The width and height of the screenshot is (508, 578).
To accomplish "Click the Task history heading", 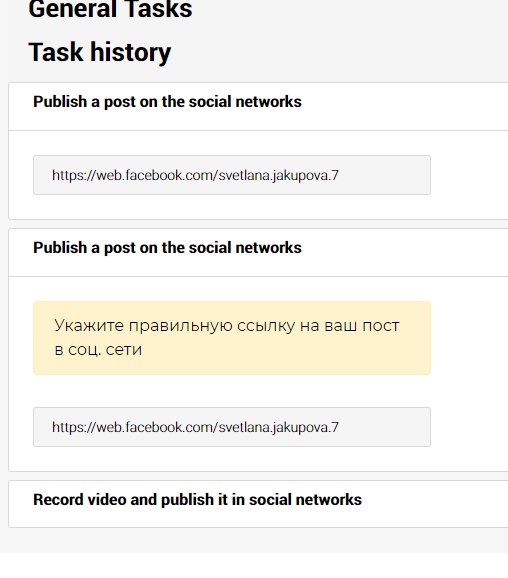I will pyautogui.click(x=100, y=52).
